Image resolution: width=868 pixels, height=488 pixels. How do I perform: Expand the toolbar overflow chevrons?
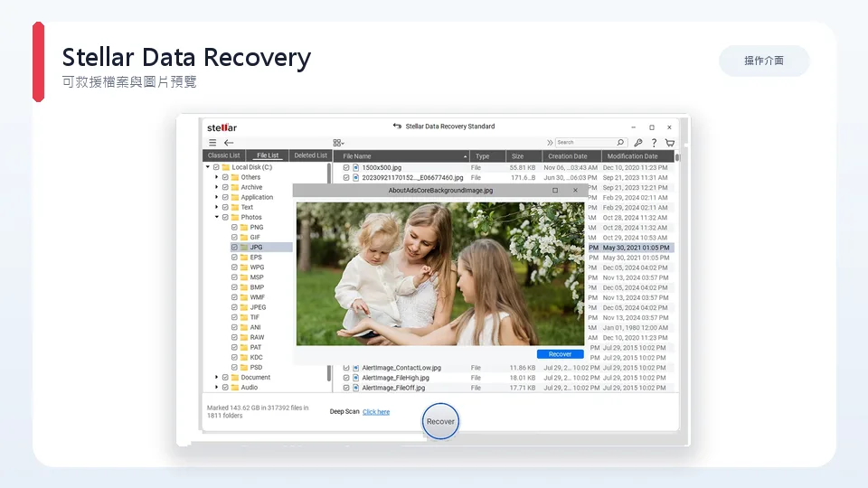click(550, 143)
